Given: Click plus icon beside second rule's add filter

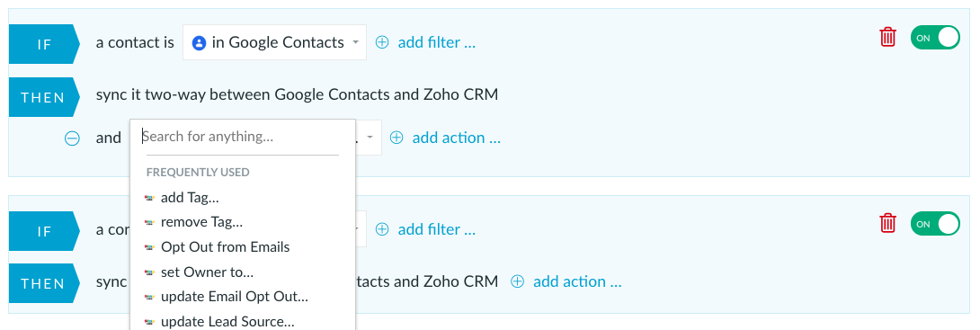Looking at the screenshot, I should coord(382,229).
